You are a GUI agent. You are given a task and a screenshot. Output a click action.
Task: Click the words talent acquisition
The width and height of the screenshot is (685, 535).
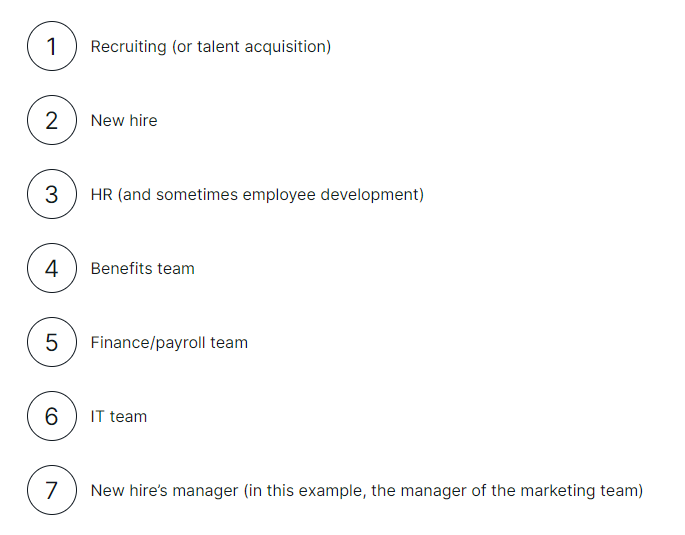click(262, 47)
